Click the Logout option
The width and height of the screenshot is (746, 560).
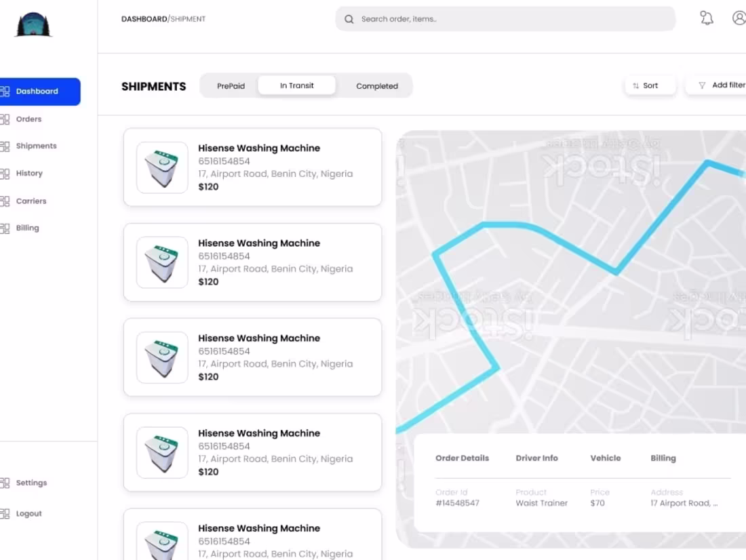[x=28, y=513]
